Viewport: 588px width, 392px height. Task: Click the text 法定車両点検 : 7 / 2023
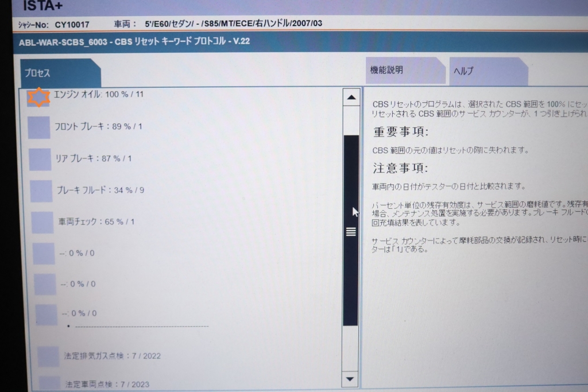(x=107, y=384)
